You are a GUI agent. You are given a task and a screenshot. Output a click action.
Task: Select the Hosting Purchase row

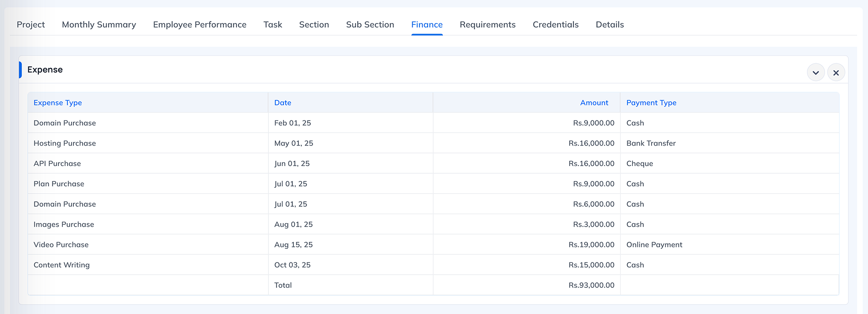click(x=65, y=143)
